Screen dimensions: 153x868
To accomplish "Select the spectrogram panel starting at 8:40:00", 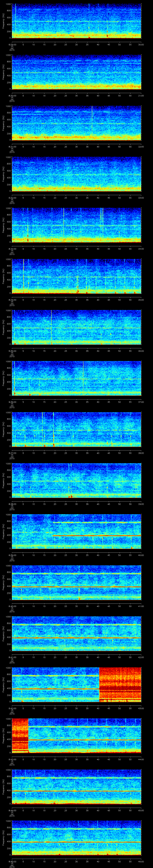I will 76,582.
